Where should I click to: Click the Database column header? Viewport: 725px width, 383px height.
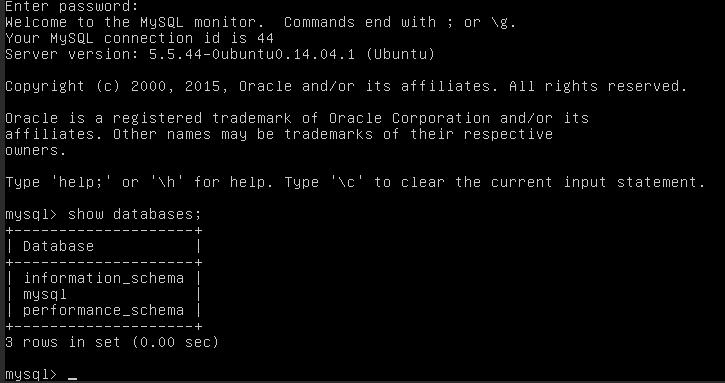point(58,246)
